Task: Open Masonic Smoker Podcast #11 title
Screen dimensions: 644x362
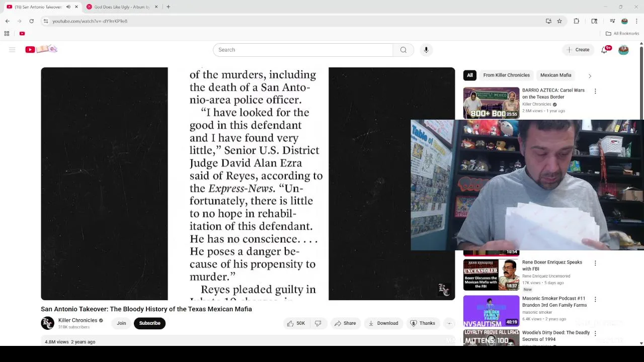Action: pyautogui.click(x=554, y=302)
